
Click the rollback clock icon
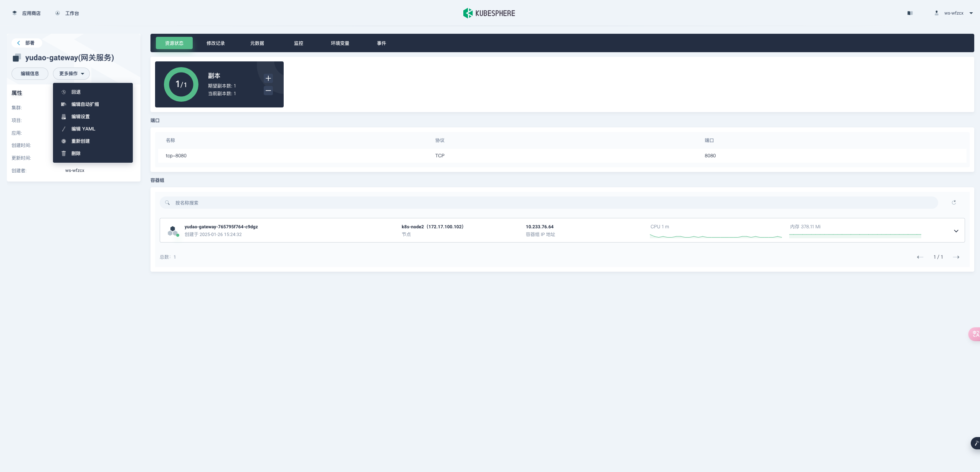(x=64, y=92)
